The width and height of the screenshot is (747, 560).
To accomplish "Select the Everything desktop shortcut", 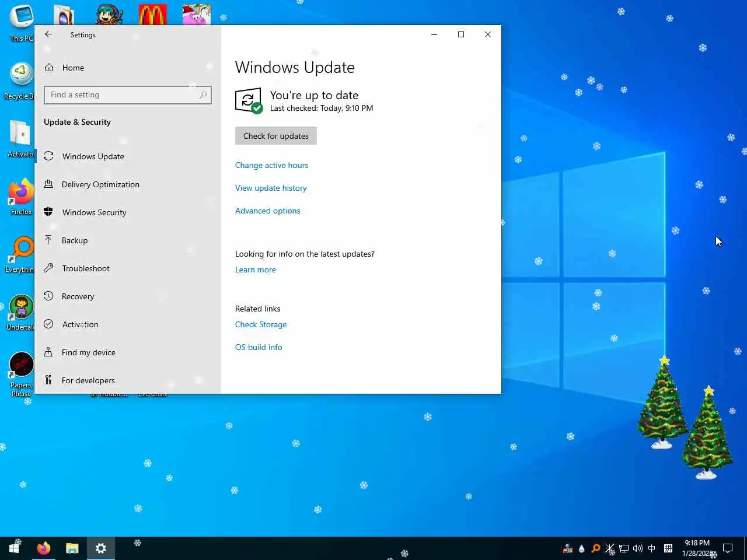I will tap(20, 255).
